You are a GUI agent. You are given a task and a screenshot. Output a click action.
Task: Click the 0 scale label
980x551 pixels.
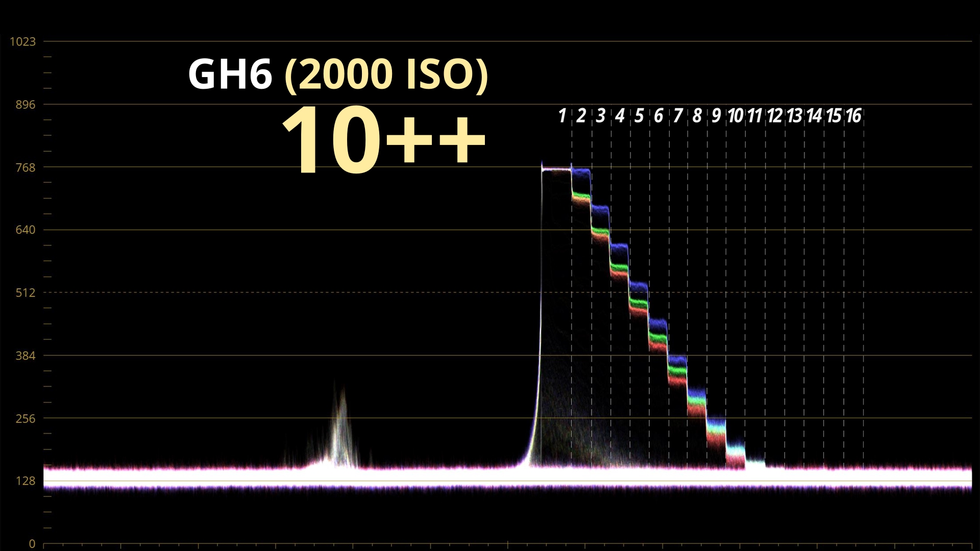[x=32, y=544]
